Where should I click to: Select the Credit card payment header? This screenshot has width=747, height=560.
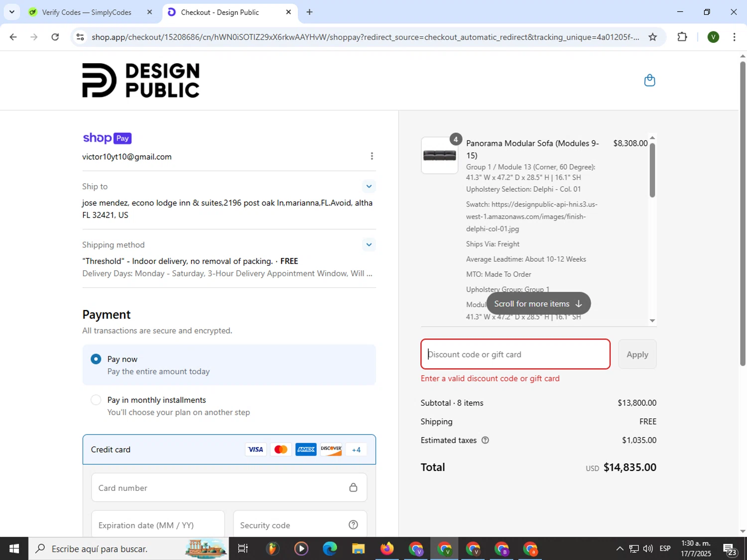coord(229,449)
